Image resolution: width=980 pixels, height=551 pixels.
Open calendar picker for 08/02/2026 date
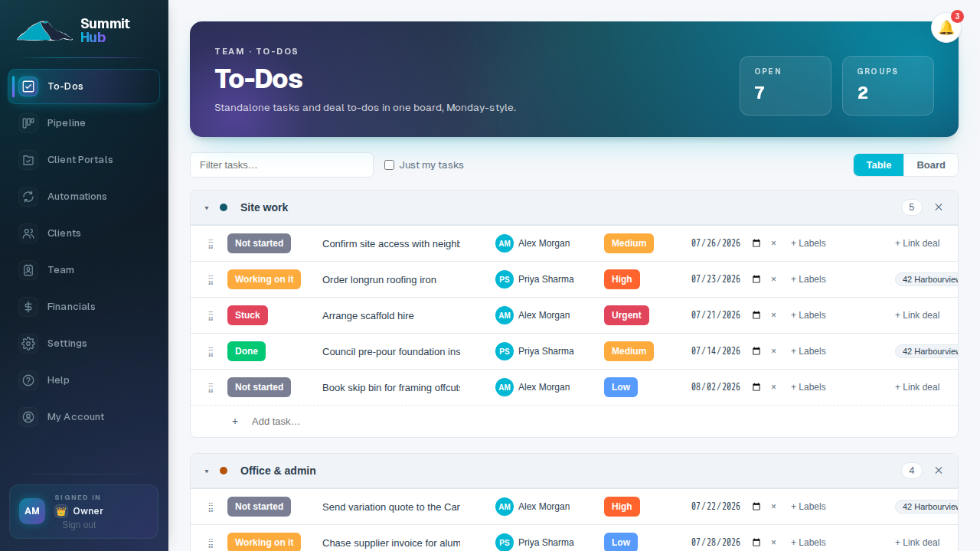[x=756, y=387]
